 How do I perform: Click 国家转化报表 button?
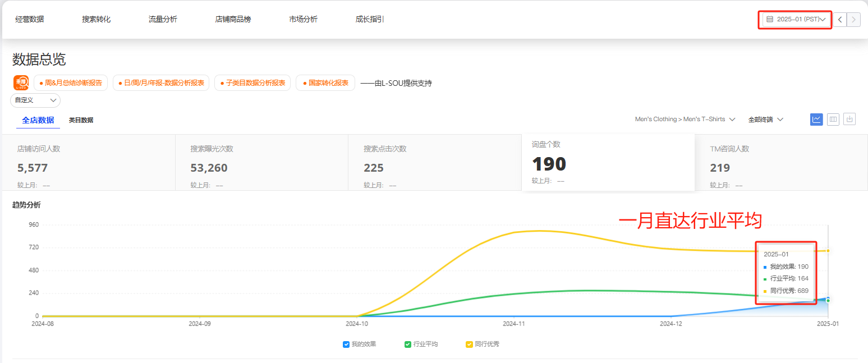tap(325, 83)
